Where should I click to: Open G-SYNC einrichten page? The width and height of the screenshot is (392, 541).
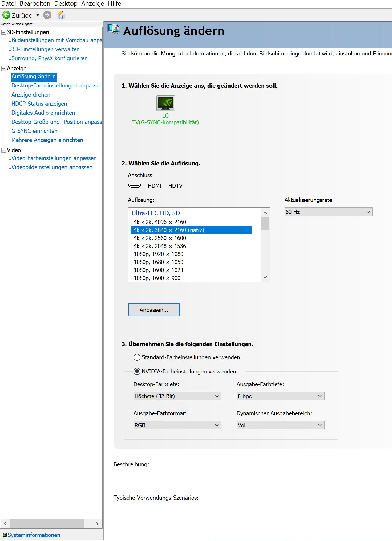click(x=34, y=131)
